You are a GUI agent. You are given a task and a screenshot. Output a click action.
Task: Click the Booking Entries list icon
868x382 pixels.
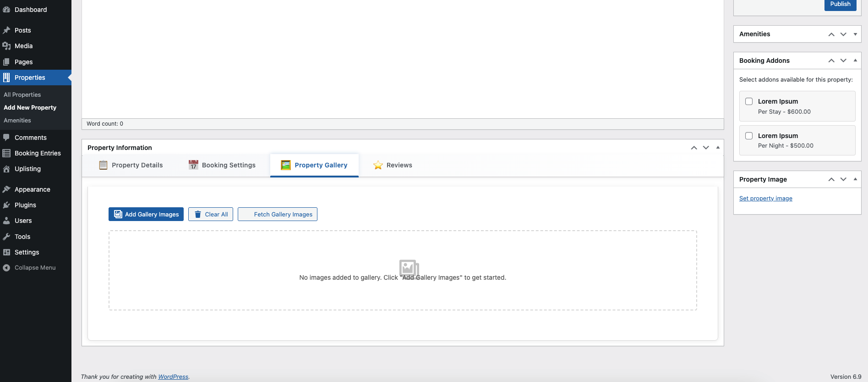pyautogui.click(x=6, y=153)
